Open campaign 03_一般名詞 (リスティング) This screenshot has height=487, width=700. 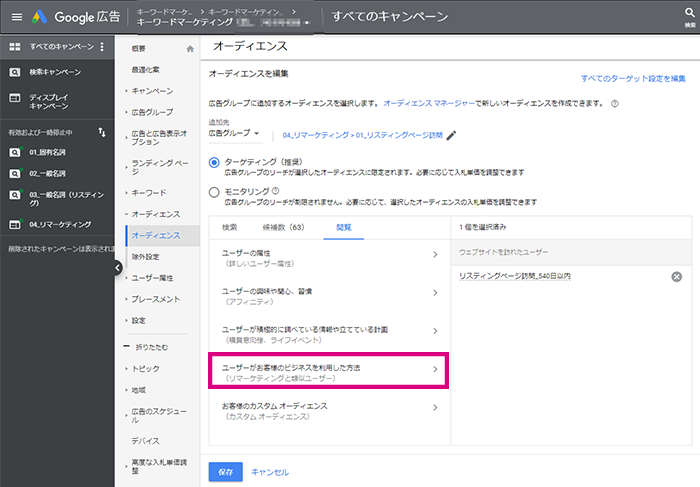coord(67,199)
